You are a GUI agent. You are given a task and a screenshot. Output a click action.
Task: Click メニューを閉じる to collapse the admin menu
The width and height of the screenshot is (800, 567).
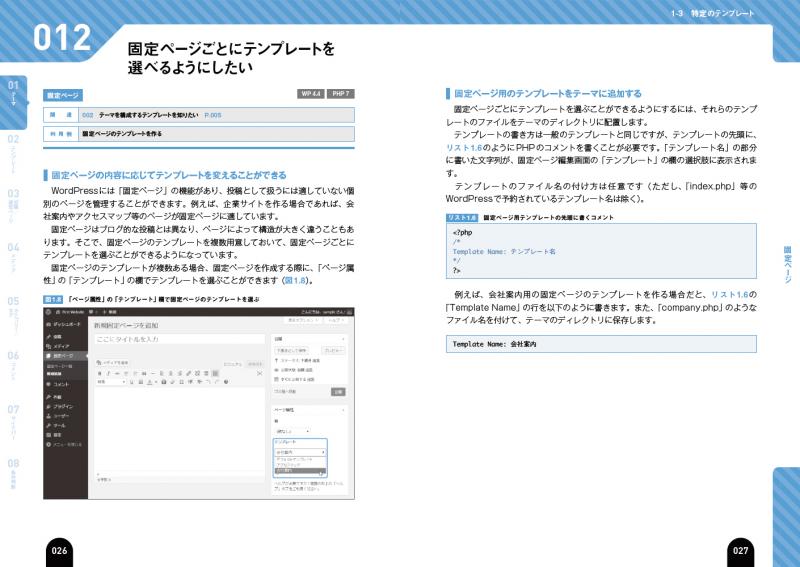coord(64,445)
